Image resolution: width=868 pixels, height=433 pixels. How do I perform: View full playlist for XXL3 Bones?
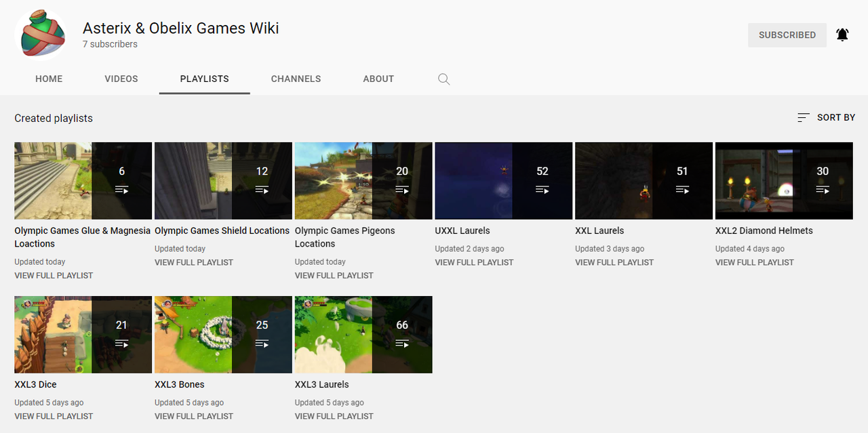[x=194, y=416]
